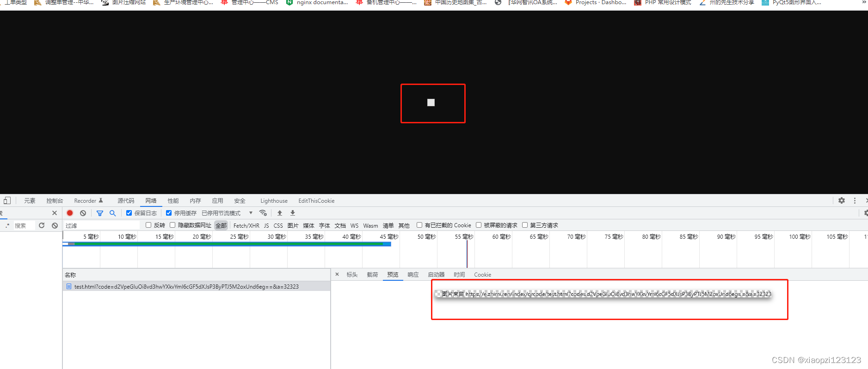Screen dimensions: 868x369
Task: Click the document icon of the test.html request
Action: tap(69, 286)
